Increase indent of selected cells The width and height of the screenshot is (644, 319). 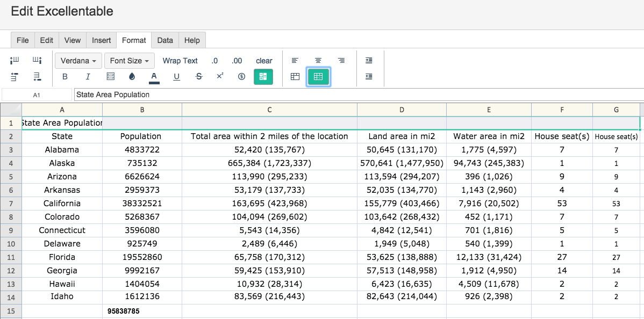pos(369,61)
